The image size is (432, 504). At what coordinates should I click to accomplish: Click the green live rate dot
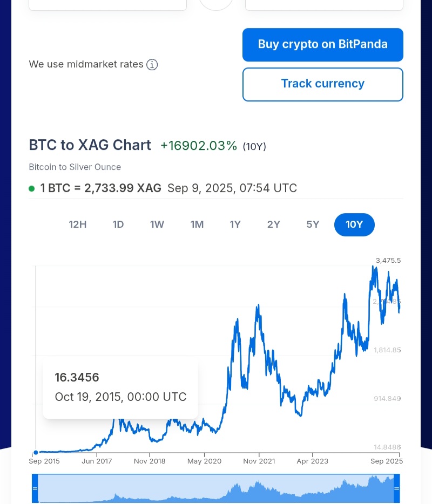tap(31, 188)
